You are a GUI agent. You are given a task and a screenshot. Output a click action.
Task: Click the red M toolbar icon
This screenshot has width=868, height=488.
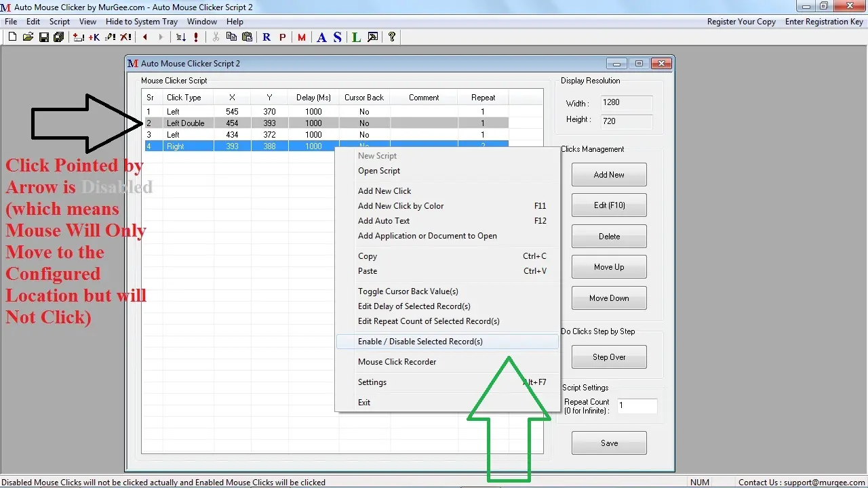pos(302,37)
